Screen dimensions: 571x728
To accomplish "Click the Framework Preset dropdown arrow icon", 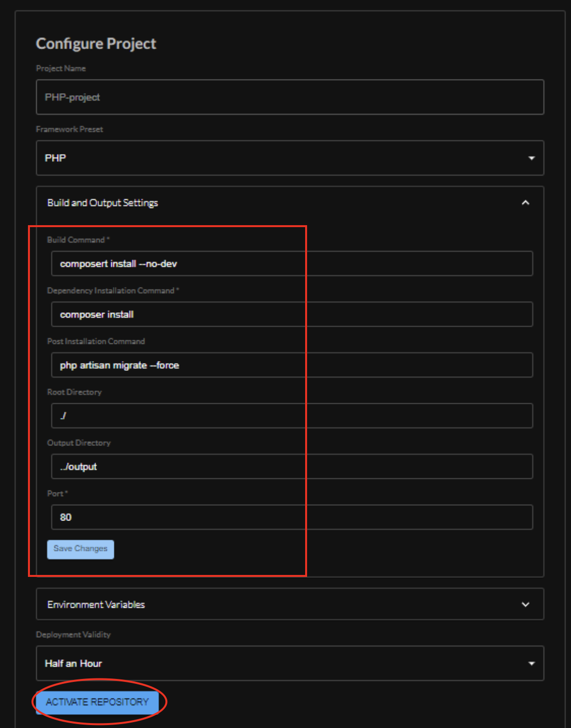I will pyautogui.click(x=531, y=158).
